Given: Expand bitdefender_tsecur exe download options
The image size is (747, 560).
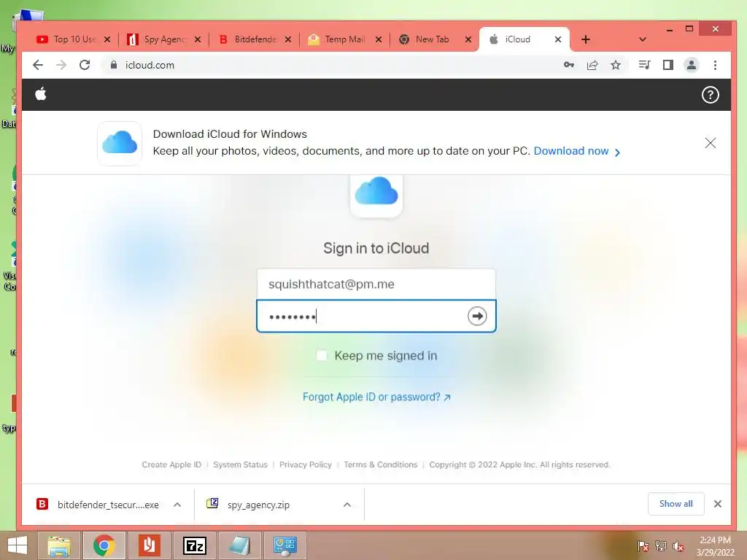Looking at the screenshot, I should 177,505.
